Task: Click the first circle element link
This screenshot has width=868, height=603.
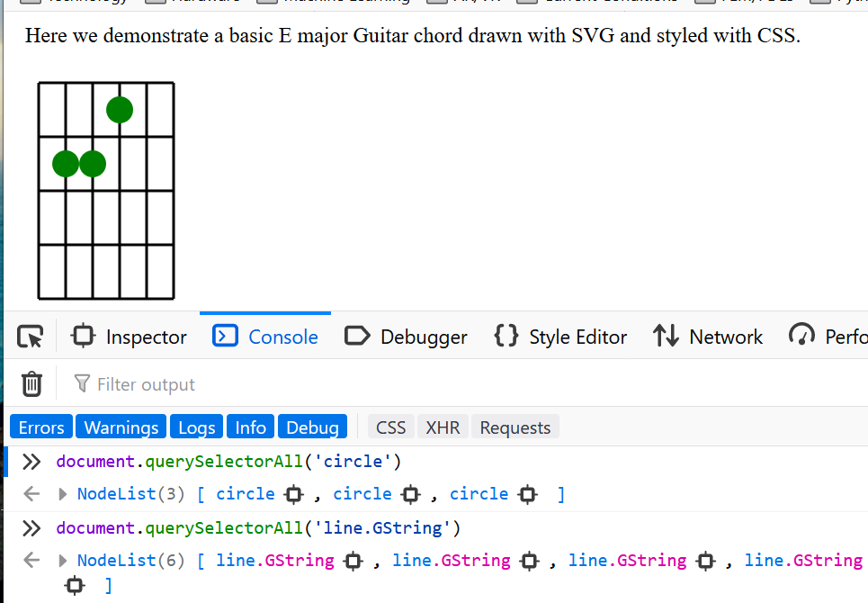Action: (245, 494)
